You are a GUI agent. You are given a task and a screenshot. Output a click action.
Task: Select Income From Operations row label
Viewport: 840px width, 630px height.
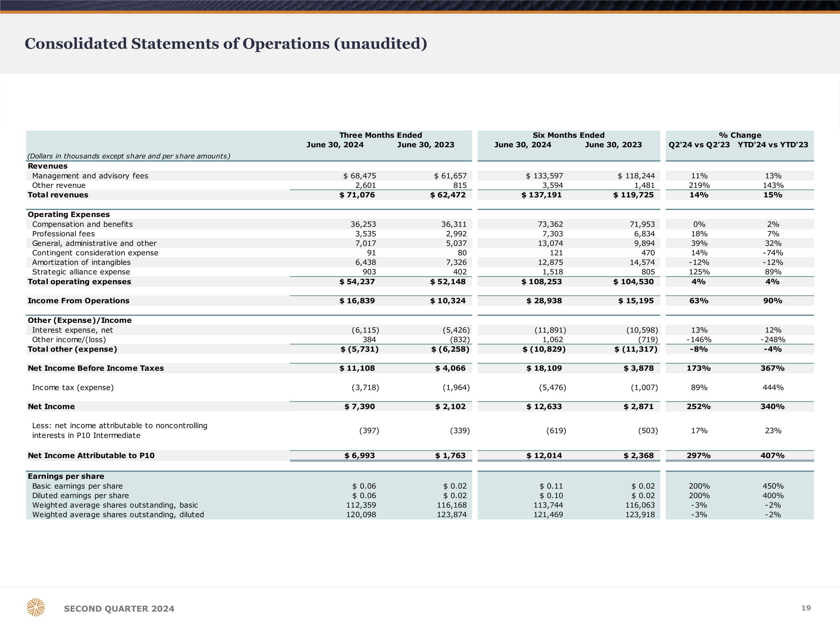click(78, 301)
